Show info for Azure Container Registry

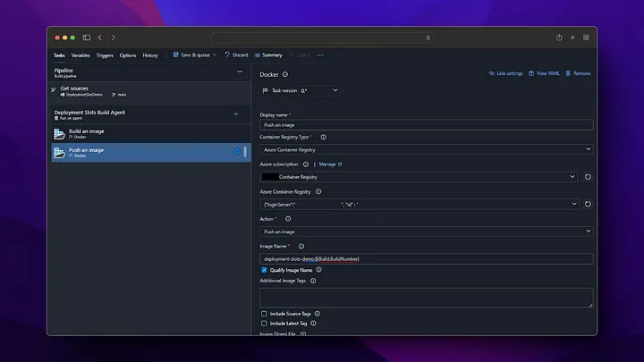click(318, 191)
